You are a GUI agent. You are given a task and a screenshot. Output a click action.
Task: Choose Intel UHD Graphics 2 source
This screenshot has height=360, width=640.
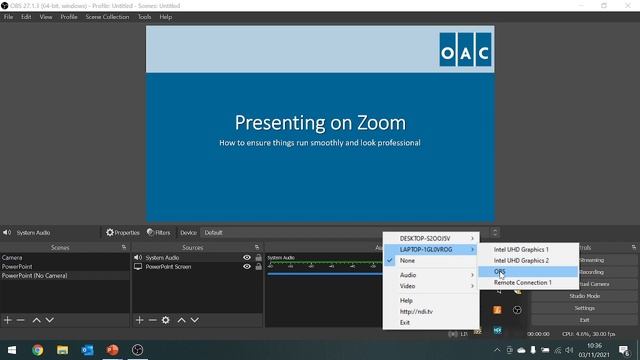click(529, 260)
